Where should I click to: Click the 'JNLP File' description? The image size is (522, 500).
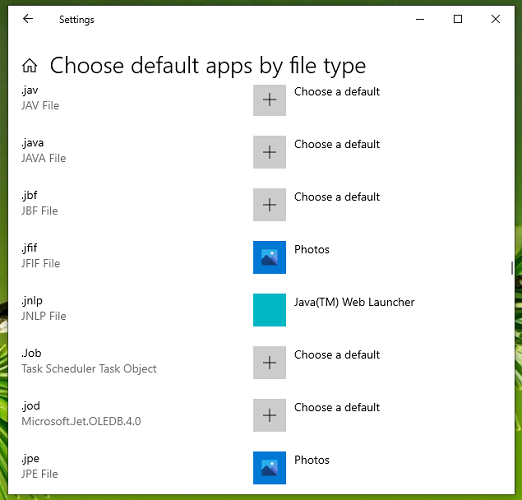(x=44, y=316)
